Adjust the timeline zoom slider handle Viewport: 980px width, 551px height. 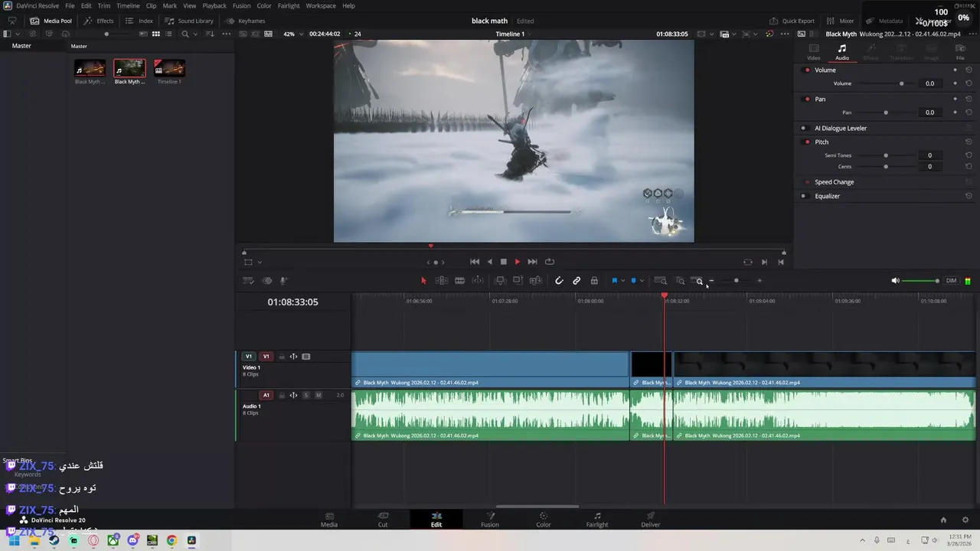coord(737,281)
